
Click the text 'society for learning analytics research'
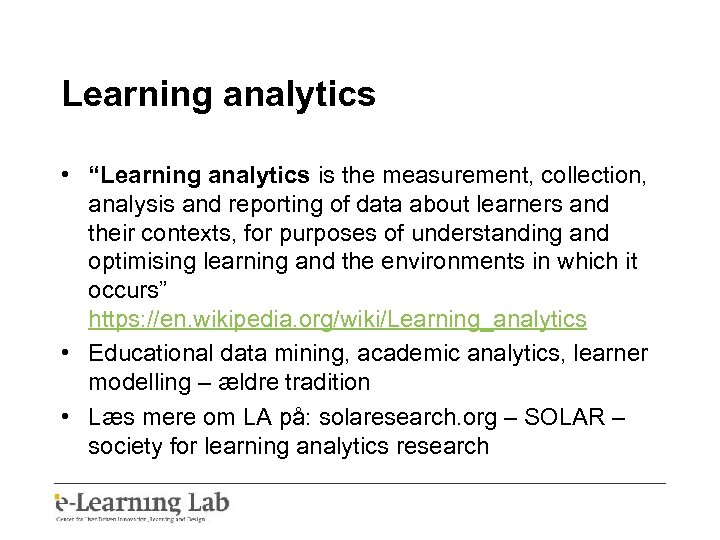point(288,445)
